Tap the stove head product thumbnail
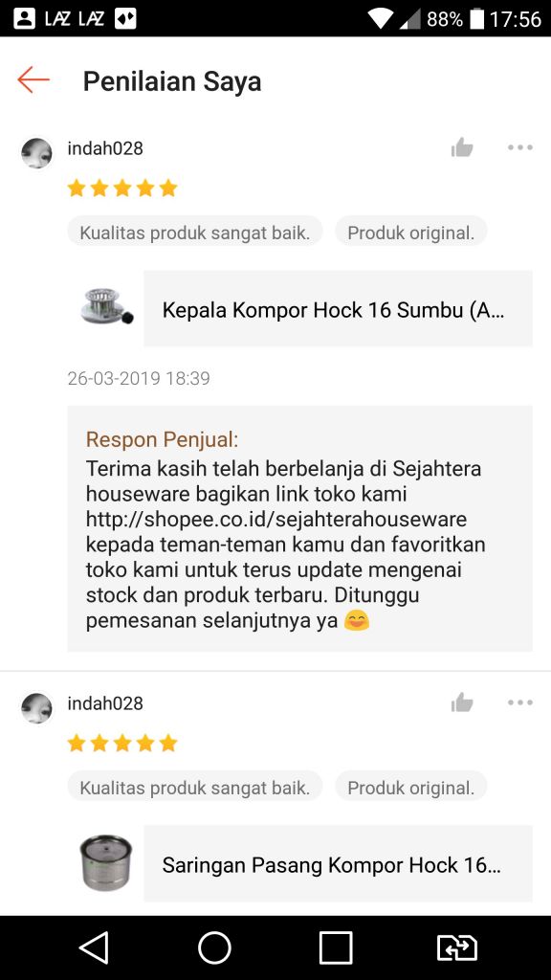Image resolution: width=551 pixels, height=980 pixels. point(106,308)
